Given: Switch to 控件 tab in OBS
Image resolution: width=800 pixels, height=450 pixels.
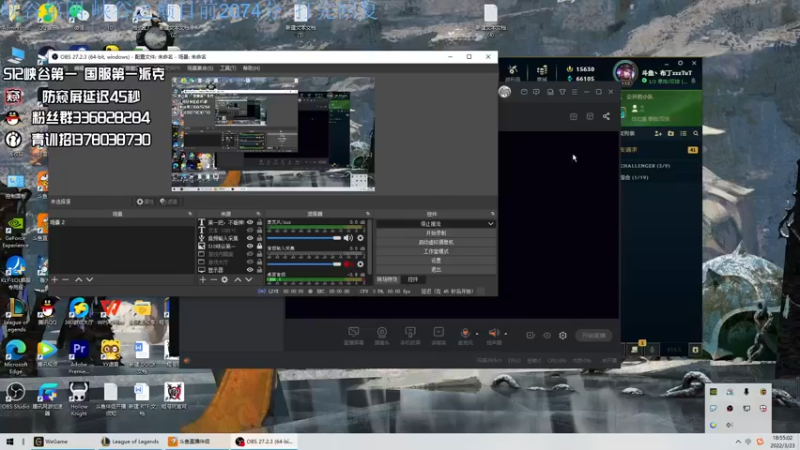Looking at the screenshot, I should coord(413,280).
